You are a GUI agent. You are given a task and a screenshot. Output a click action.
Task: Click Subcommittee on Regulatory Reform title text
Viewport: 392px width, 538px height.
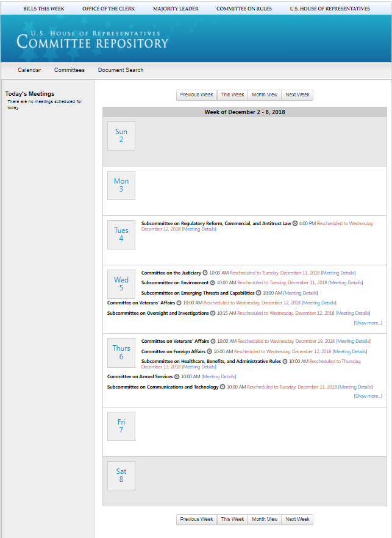pyautogui.click(x=216, y=223)
